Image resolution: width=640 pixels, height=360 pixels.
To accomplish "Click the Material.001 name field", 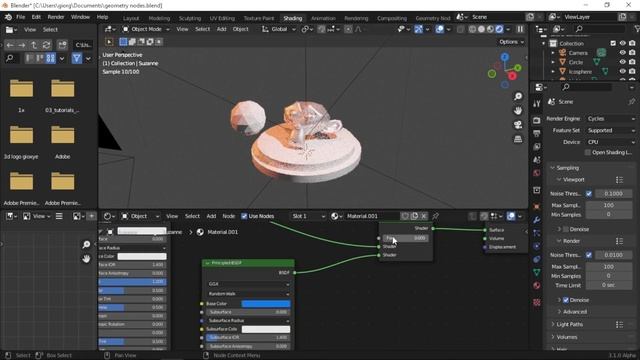I will (371, 216).
